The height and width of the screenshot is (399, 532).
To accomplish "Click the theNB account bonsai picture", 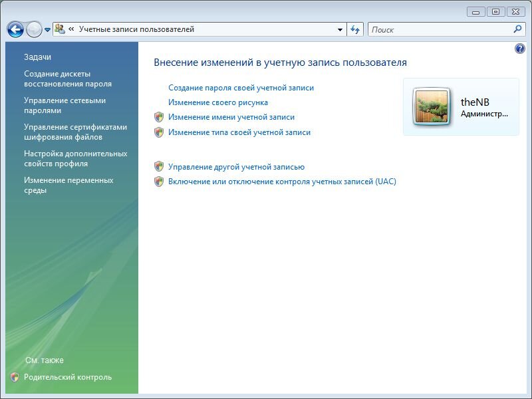I will point(432,106).
